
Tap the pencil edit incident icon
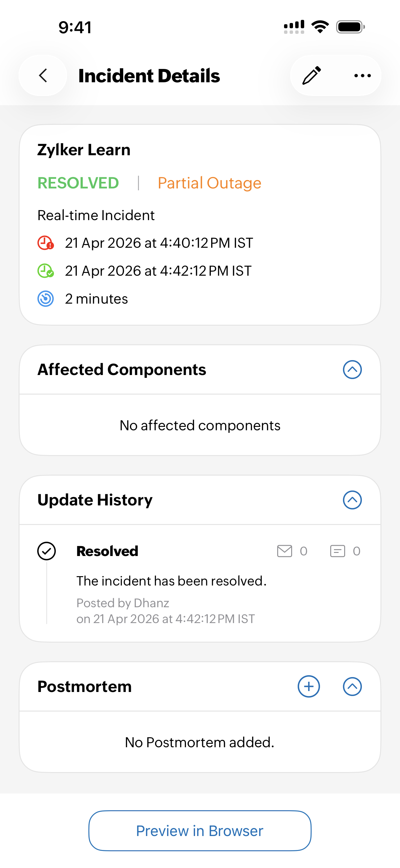(x=311, y=75)
